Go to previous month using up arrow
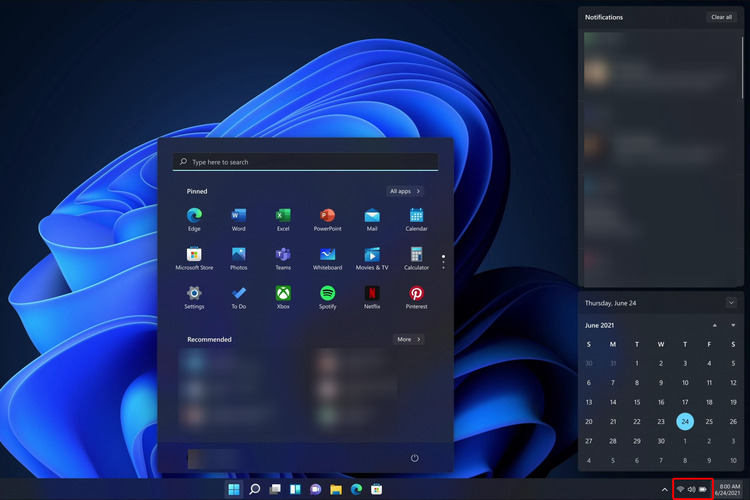 714,326
